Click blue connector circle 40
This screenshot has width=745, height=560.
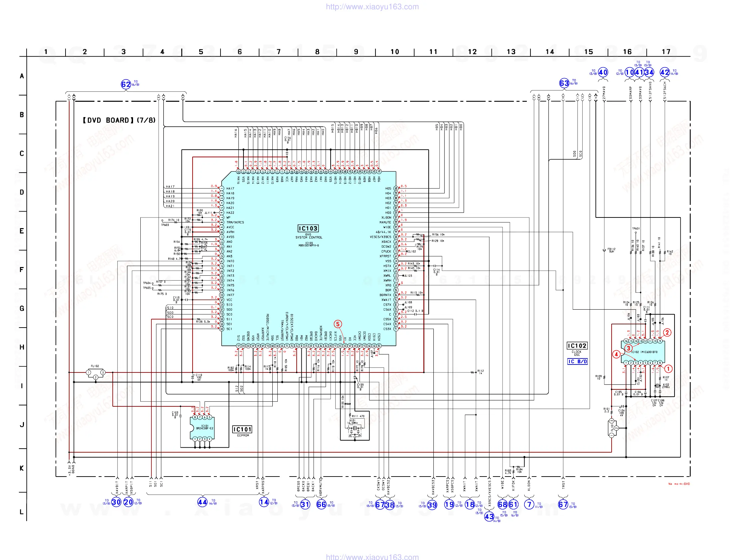pos(603,72)
